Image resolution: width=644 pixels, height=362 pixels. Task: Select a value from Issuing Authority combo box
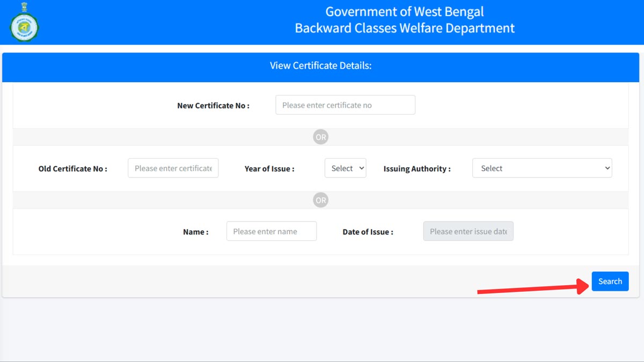pyautogui.click(x=541, y=168)
